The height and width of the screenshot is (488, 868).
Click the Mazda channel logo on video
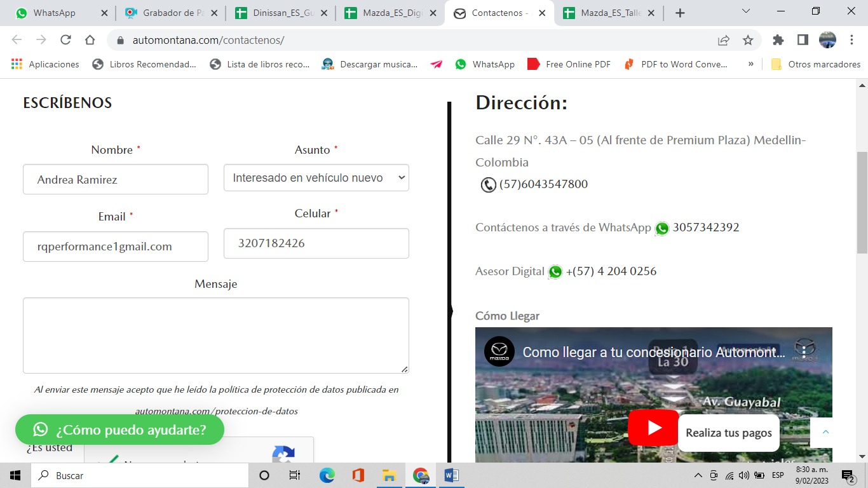(499, 351)
